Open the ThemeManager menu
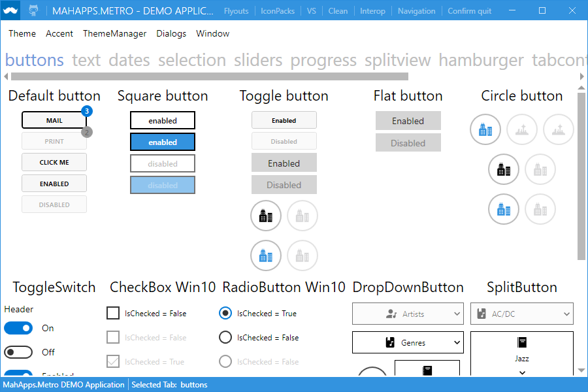Image resolution: width=588 pixels, height=392 pixels. [x=114, y=33]
